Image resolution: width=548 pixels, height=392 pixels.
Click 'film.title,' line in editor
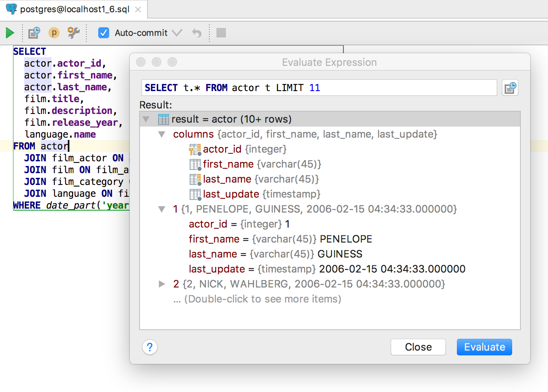pos(54,99)
